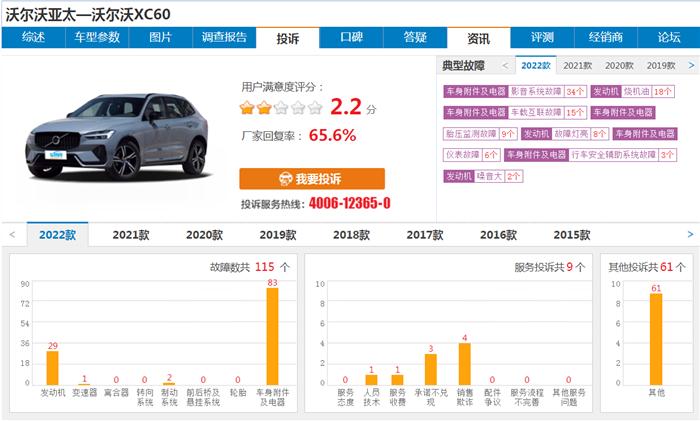Click the 沃尔沃亚太—沃尔沃XC60 page title
This screenshot has width=700, height=421.
coord(88,14)
